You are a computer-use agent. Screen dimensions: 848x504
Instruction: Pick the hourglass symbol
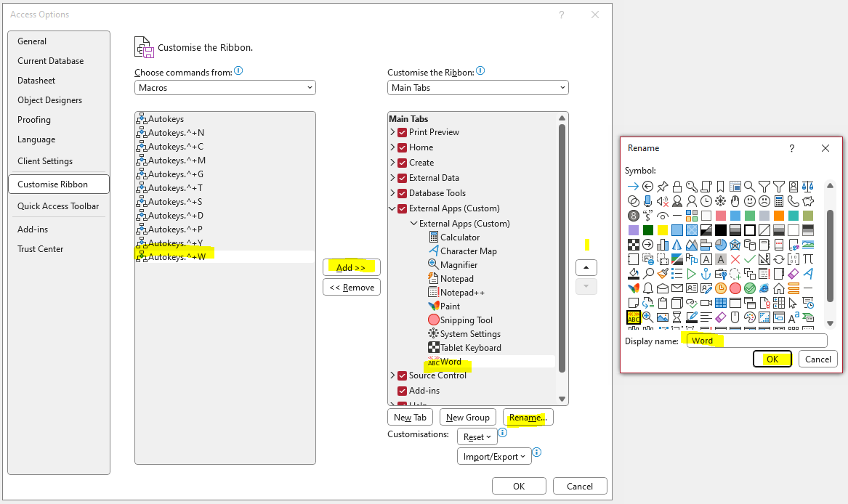tap(677, 317)
